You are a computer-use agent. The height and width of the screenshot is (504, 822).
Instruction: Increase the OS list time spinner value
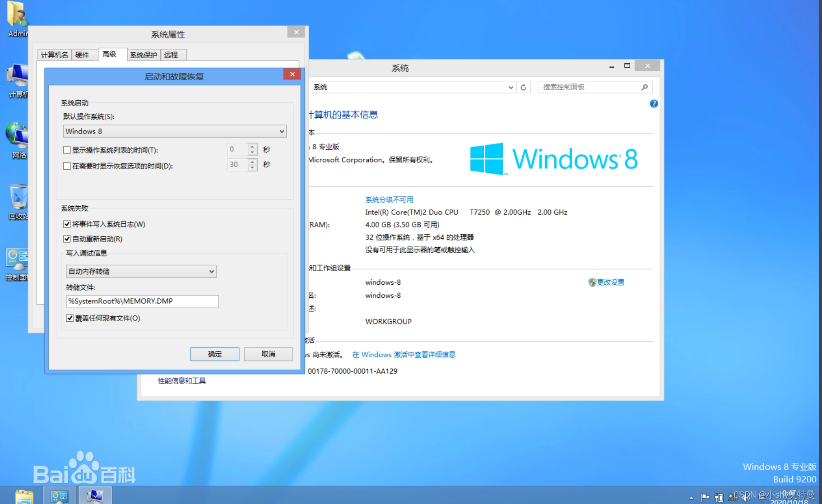[x=252, y=146]
